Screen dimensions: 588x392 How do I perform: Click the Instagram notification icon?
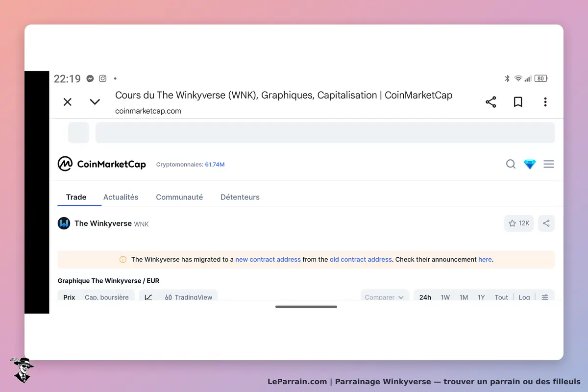pyautogui.click(x=103, y=78)
